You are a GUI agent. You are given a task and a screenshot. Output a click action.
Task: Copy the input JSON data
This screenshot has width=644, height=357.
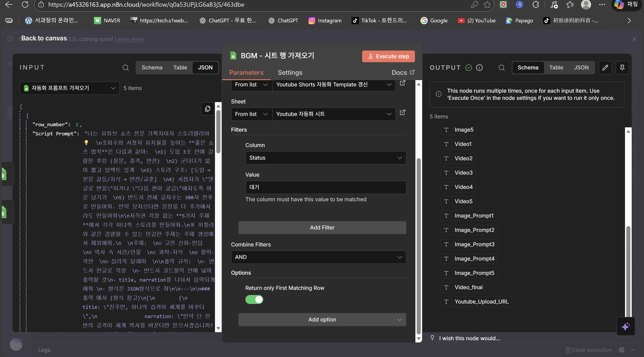tap(208, 109)
